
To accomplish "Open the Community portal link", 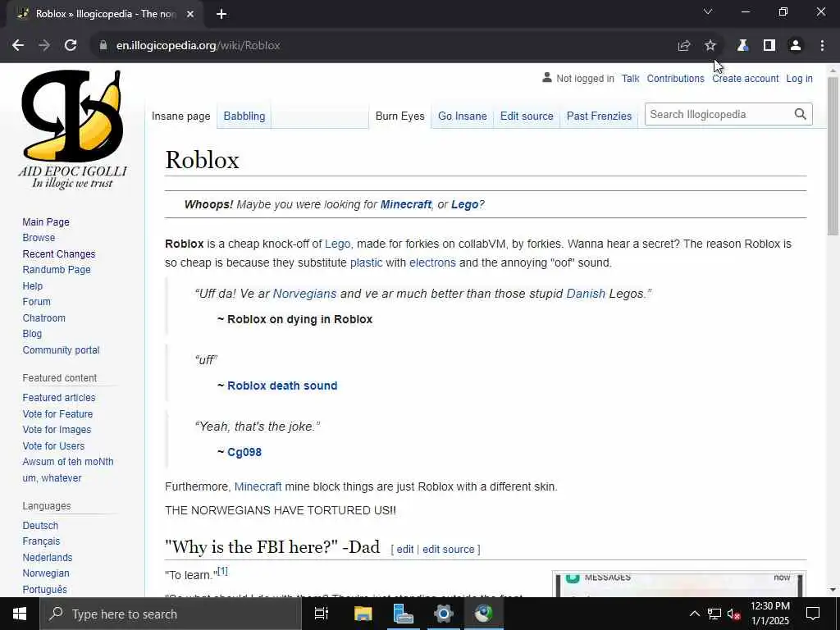I will pos(61,350).
